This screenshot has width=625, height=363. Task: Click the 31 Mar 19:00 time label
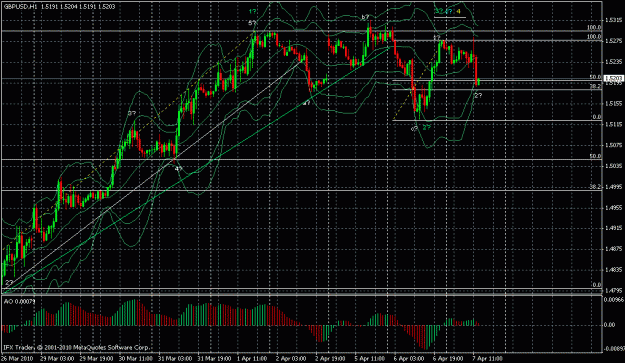tap(215, 358)
